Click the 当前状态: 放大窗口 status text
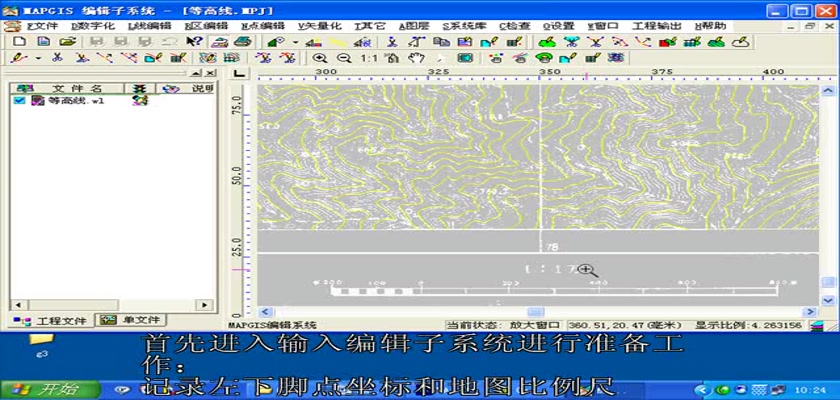The width and height of the screenshot is (840, 400). [504, 325]
